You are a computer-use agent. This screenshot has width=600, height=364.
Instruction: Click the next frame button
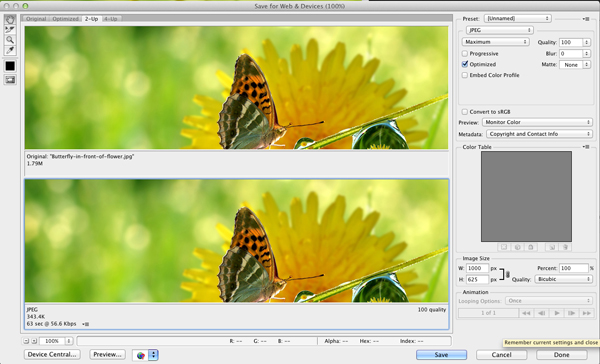tap(571, 313)
